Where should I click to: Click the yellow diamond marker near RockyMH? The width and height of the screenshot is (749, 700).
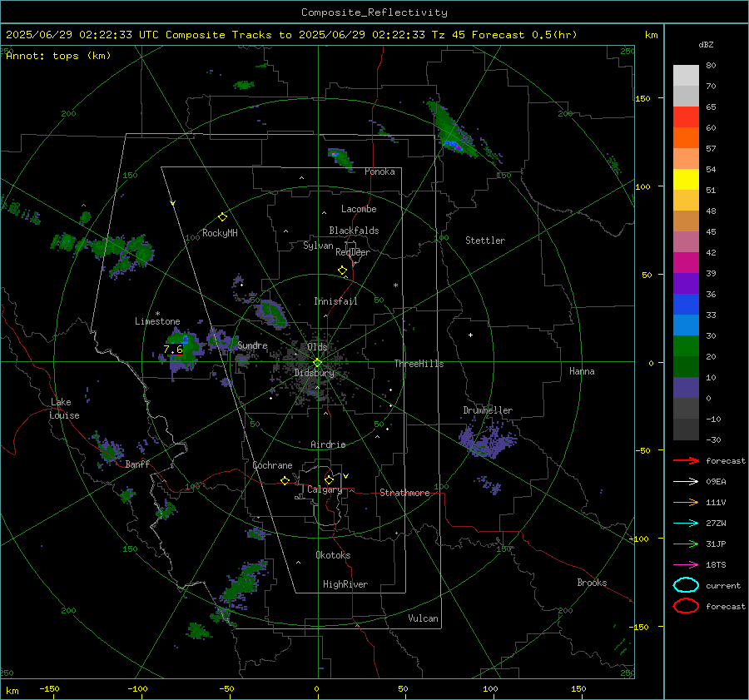tap(222, 217)
